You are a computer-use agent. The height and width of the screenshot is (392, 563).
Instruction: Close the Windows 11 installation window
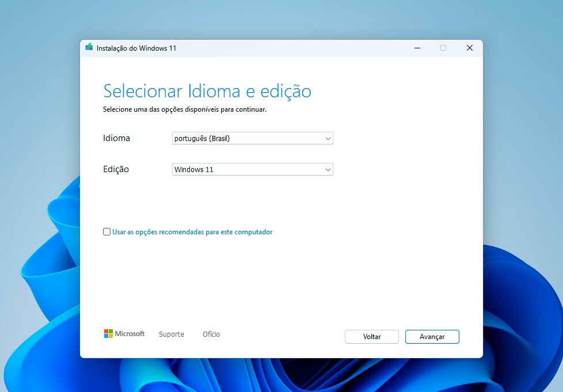(x=469, y=48)
